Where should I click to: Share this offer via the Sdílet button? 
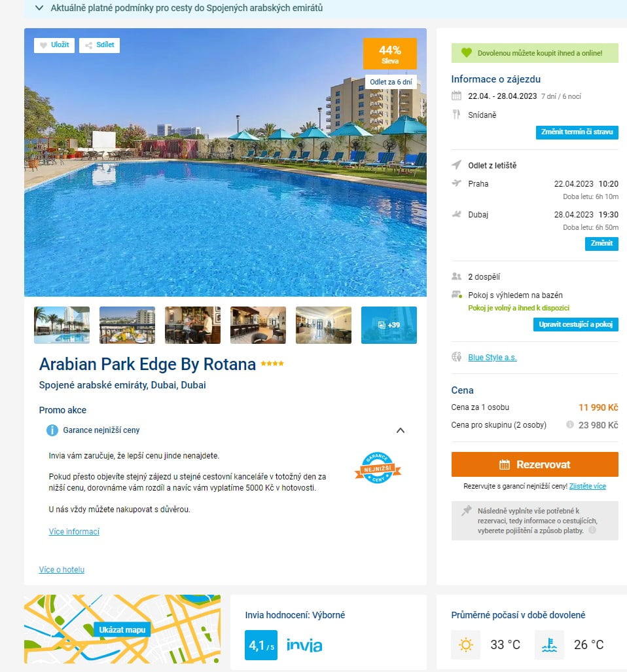coord(99,45)
